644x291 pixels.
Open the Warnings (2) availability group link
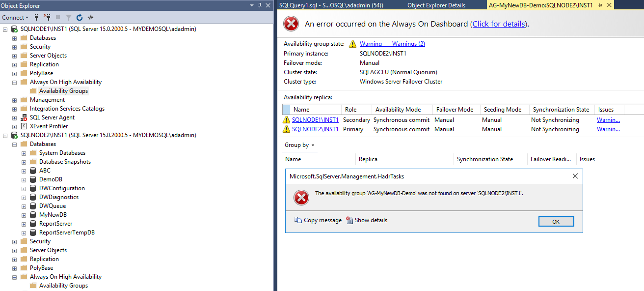[x=392, y=44]
